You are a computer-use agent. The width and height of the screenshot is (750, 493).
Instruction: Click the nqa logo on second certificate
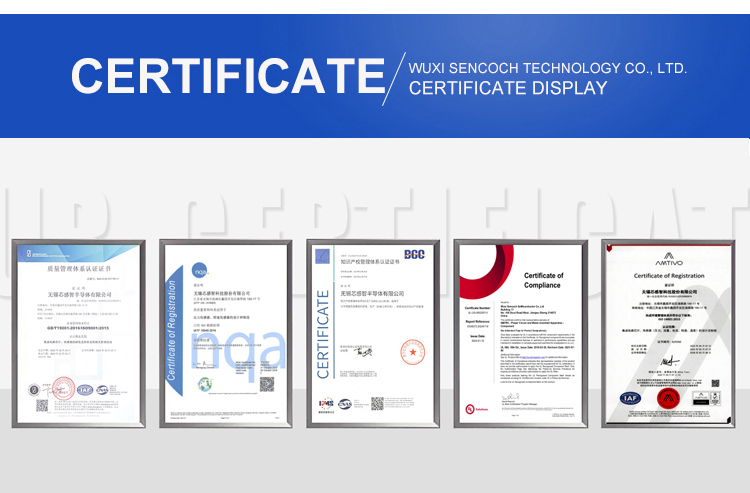coord(200,270)
